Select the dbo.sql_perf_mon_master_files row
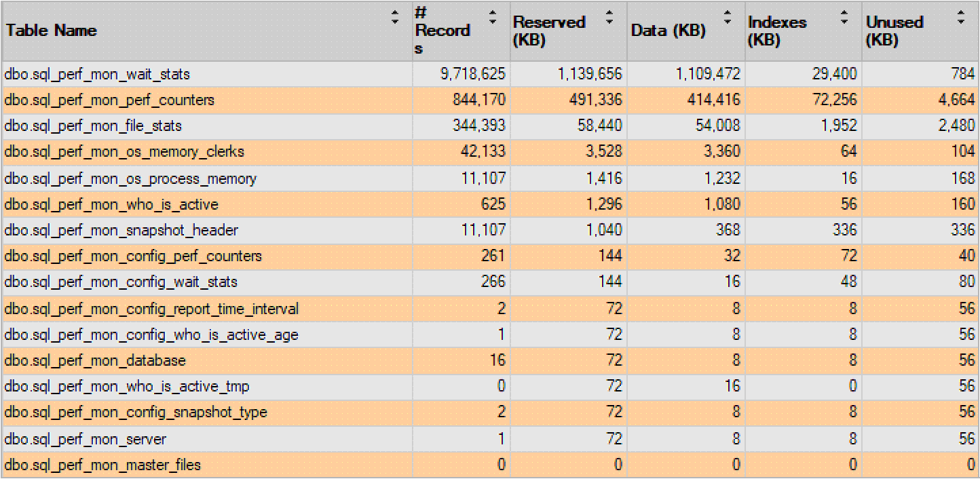This screenshot has width=980, height=479. (490, 465)
